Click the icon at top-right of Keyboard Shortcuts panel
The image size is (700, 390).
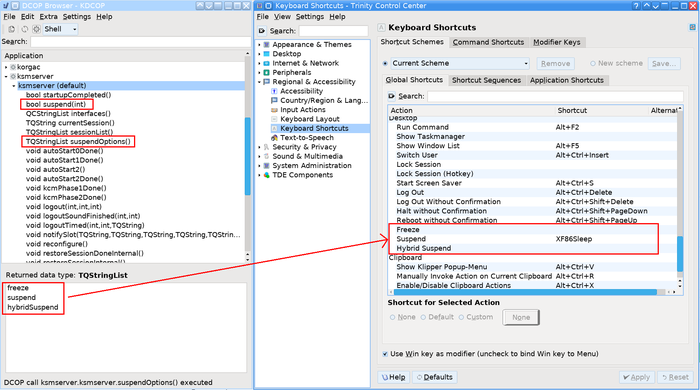coord(692,27)
